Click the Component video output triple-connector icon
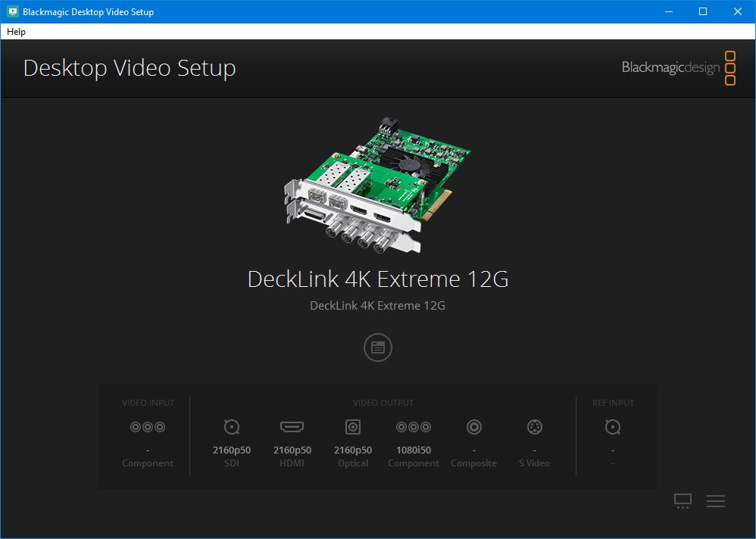 [x=413, y=427]
